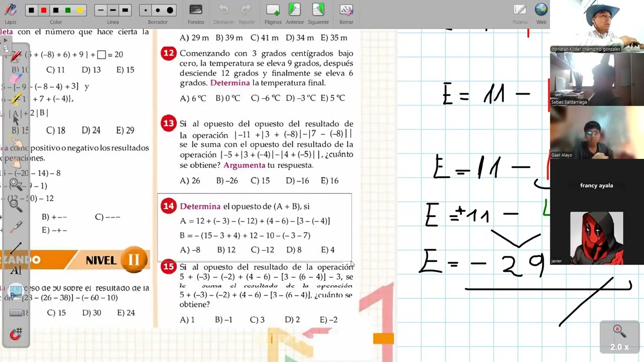Pick the yellow color swatch

click(x=80, y=10)
